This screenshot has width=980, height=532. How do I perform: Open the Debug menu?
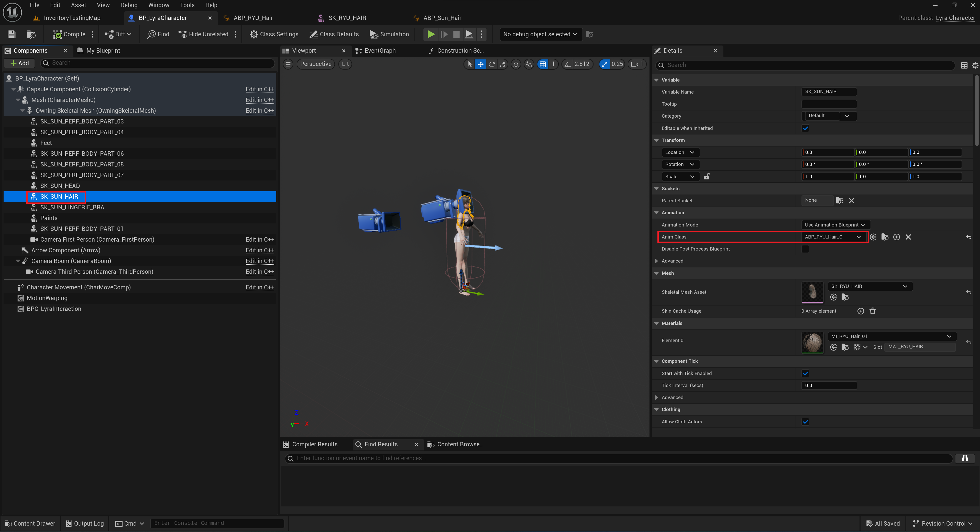(129, 5)
